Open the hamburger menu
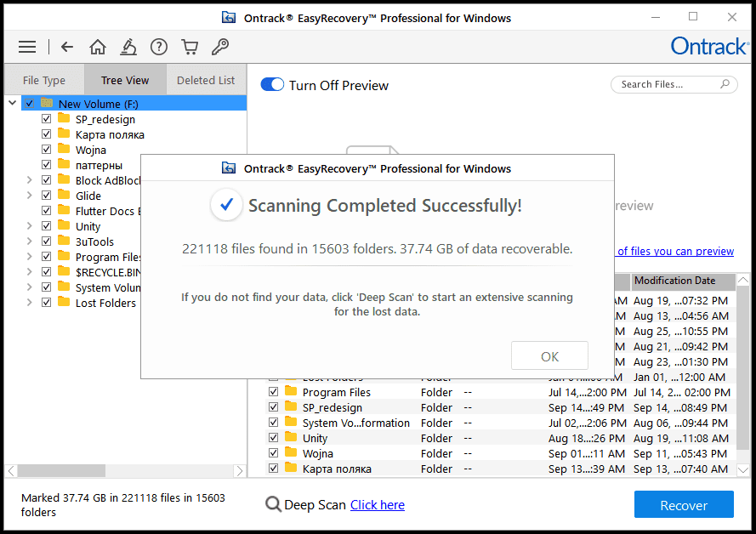This screenshot has height=534, width=756. pyautogui.click(x=27, y=47)
